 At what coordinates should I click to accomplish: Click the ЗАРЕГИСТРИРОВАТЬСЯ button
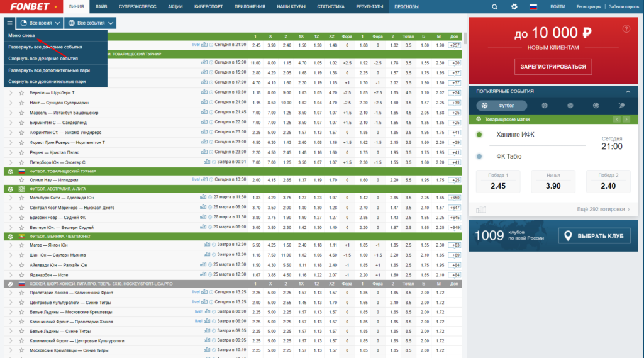(x=553, y=67)
